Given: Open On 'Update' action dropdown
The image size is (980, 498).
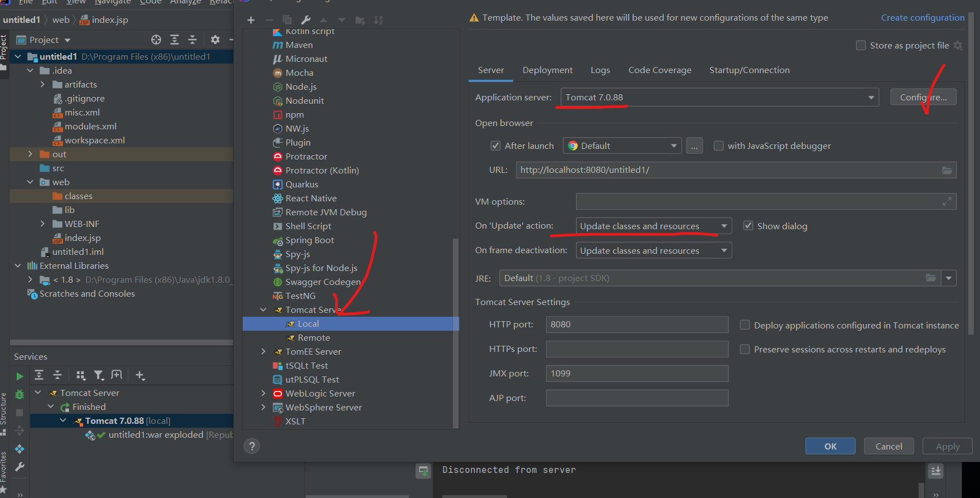Looking at the screenshot, I should point(654,226).
